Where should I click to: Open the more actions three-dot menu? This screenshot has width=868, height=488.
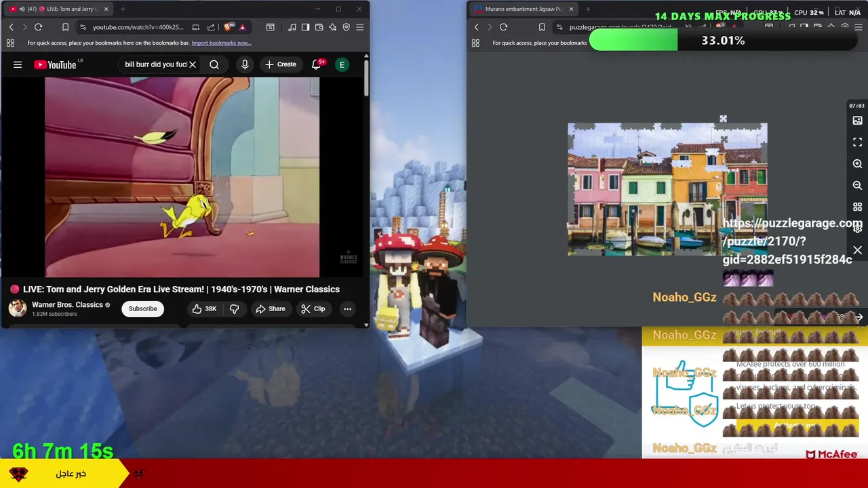tap(347, 309)
